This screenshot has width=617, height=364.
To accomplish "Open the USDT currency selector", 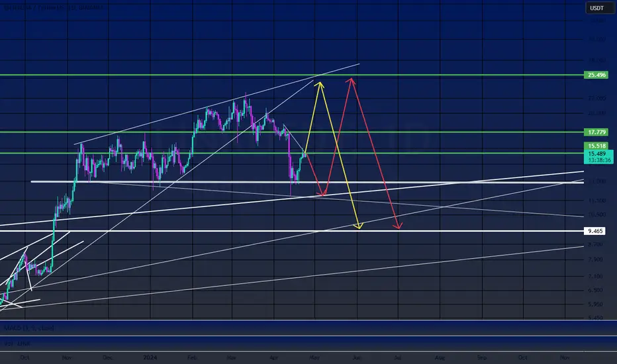I will 600,8.
